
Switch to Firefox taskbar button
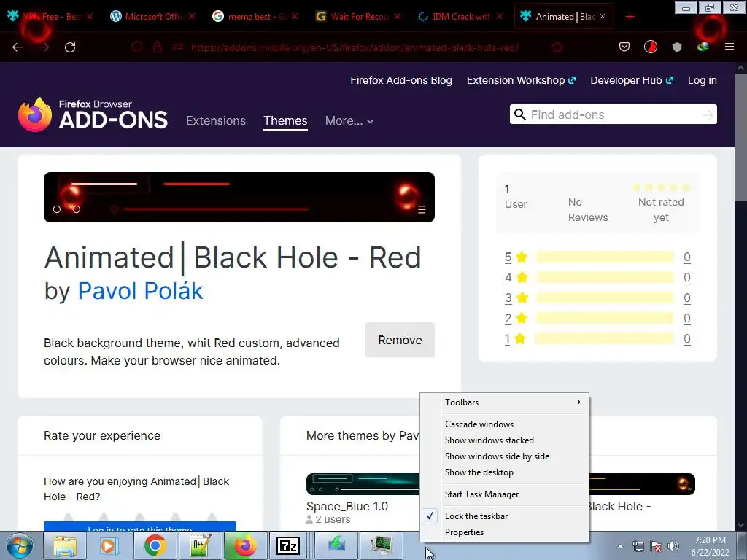245,545
